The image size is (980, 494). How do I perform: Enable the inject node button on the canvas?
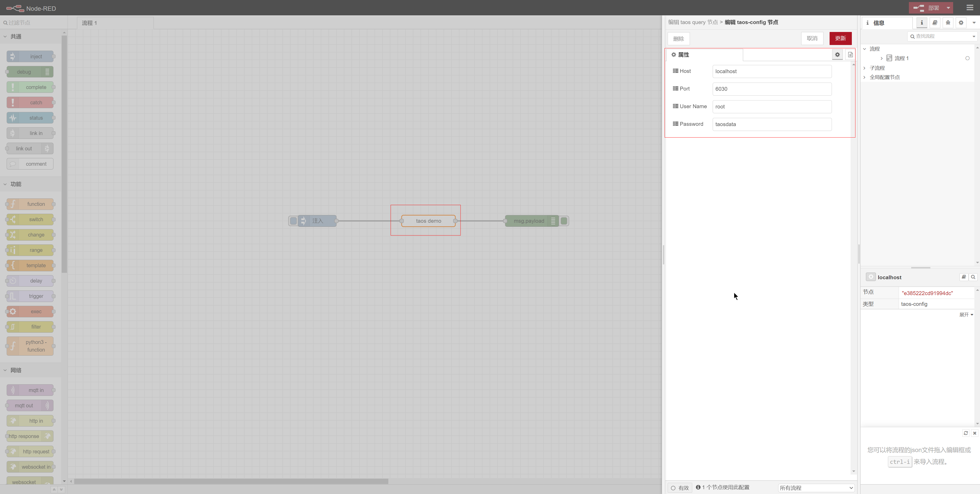tap(293, 221)
